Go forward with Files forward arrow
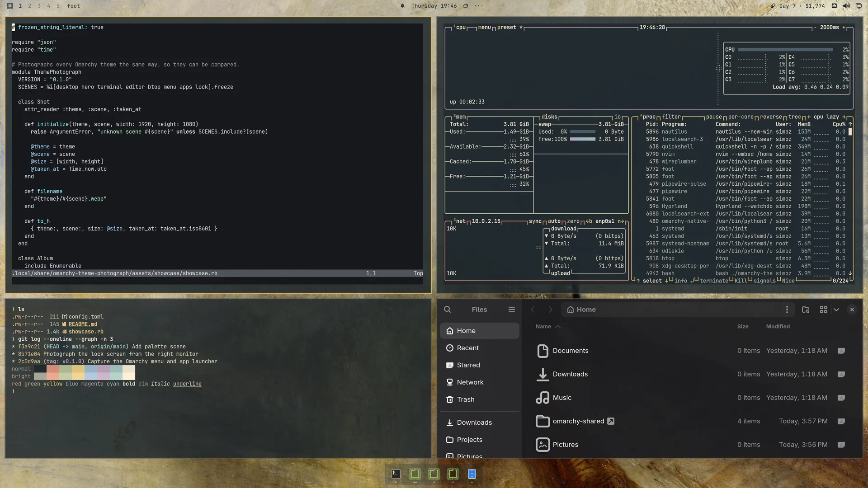The image size is (868, 488). point(550,310)
